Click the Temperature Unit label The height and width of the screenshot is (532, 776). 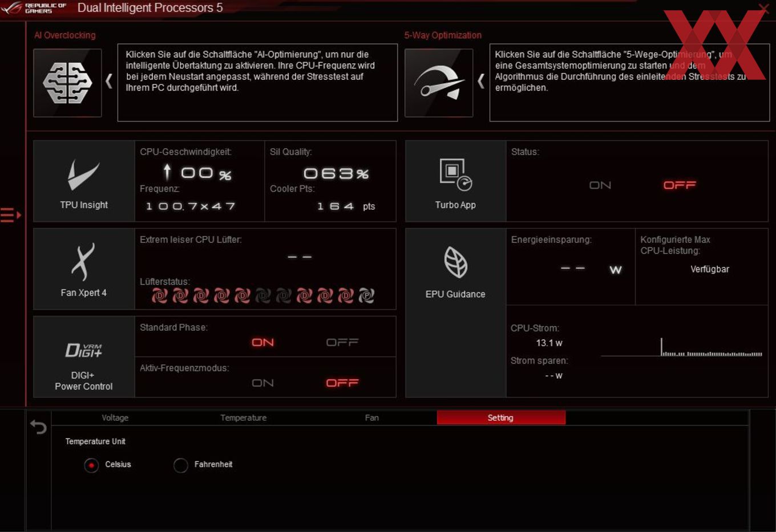95,441
